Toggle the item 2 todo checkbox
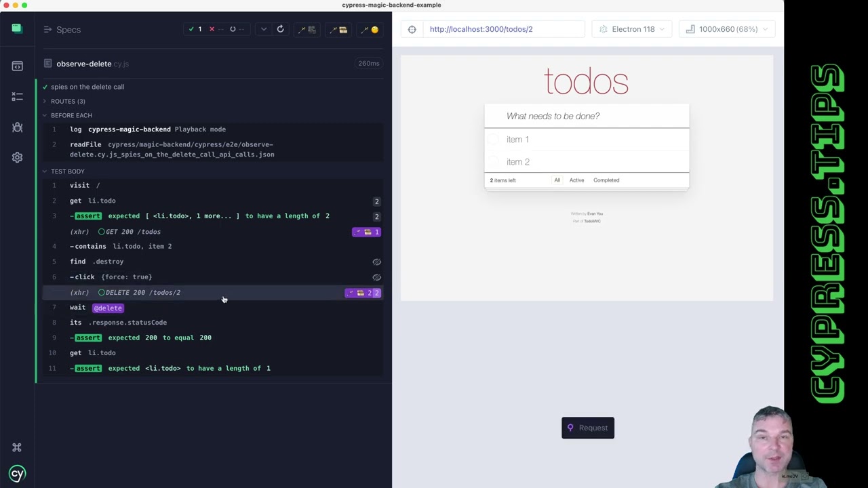Image resolution: width=868 pixels, height=488 pixels. 494,162
